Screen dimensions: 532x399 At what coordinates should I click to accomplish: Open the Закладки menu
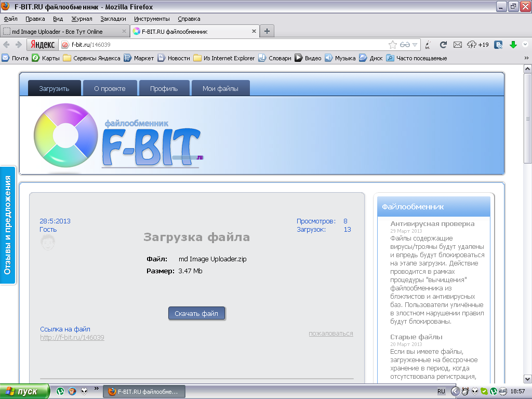click(x=113, y=19)
